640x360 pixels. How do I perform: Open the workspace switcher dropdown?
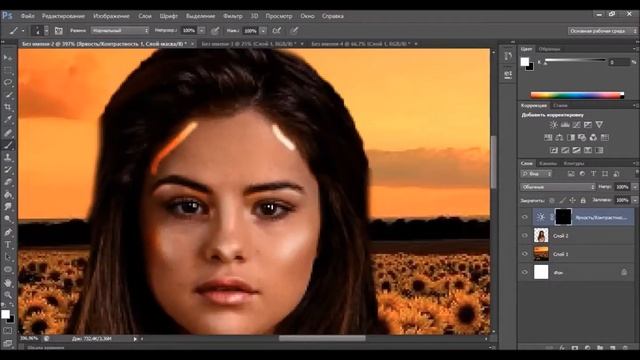tap(602, 31)
